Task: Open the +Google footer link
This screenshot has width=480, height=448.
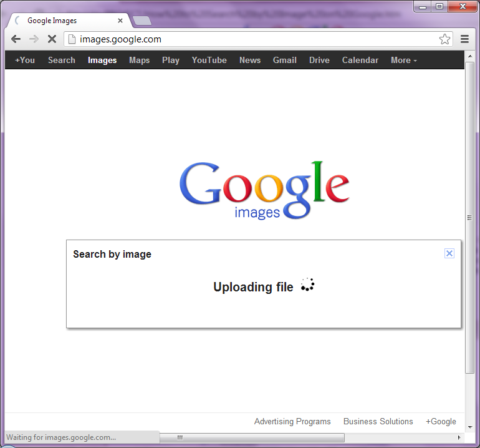Action: pos(441,422)
